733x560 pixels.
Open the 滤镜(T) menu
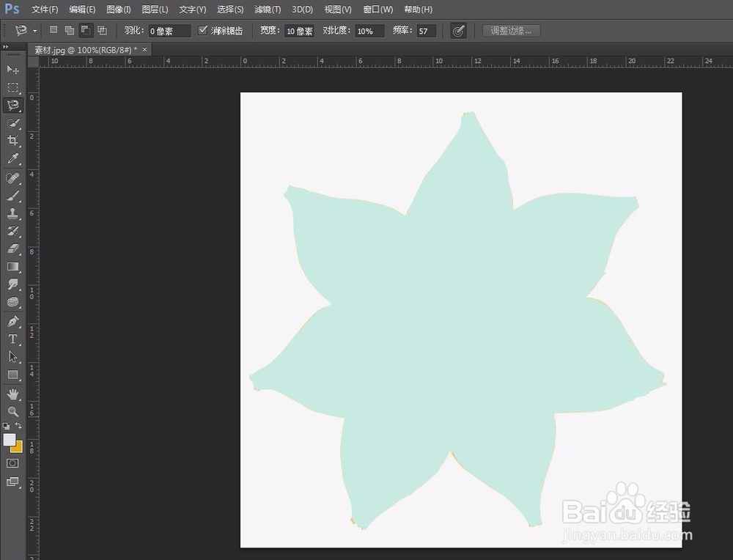[268, 10]
